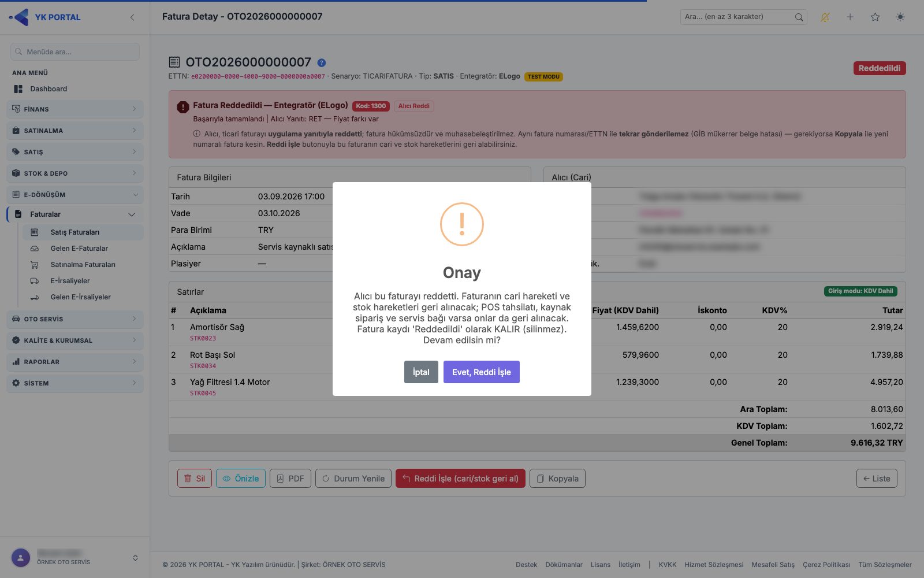Open the KVKK footer link
The image size is (924, 578).
(668, 565)
